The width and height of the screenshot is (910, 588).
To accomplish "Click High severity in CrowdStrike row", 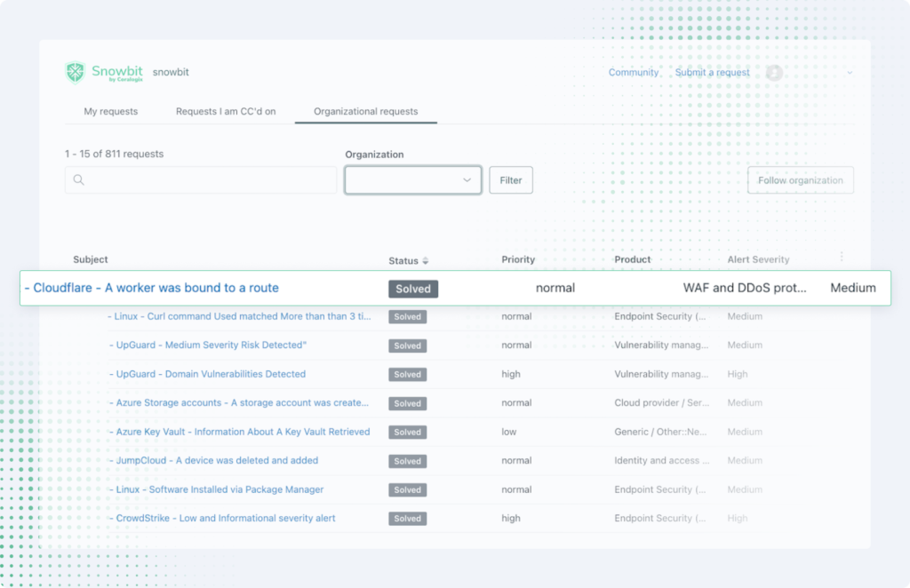I will (738, 519).
